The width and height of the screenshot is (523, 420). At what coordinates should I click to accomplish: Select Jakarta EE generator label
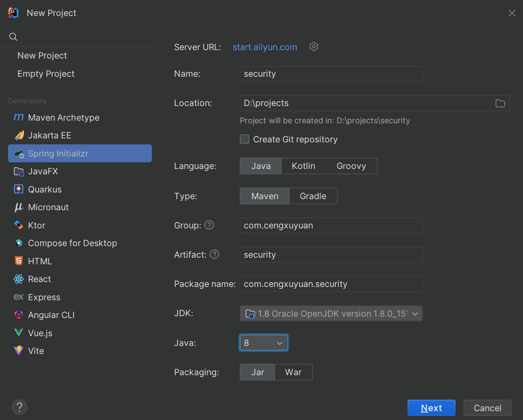point(50,135)
